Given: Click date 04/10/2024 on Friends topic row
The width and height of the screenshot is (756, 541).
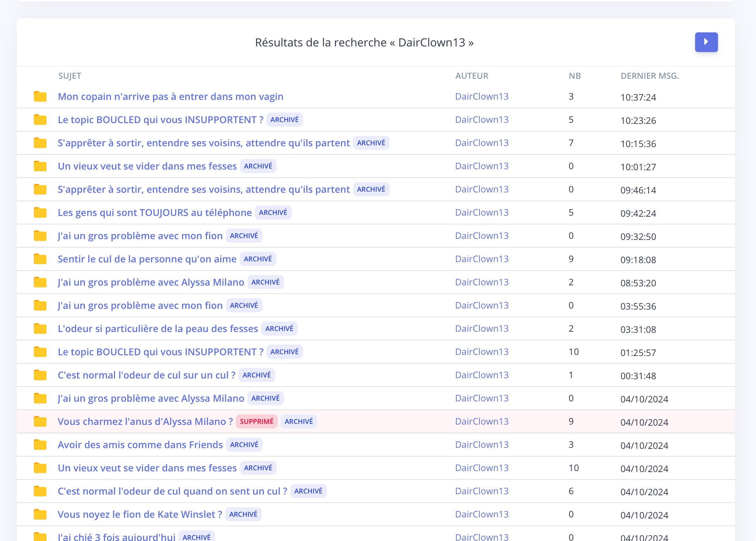Looking at the screenshot, I should click(644, 446).
